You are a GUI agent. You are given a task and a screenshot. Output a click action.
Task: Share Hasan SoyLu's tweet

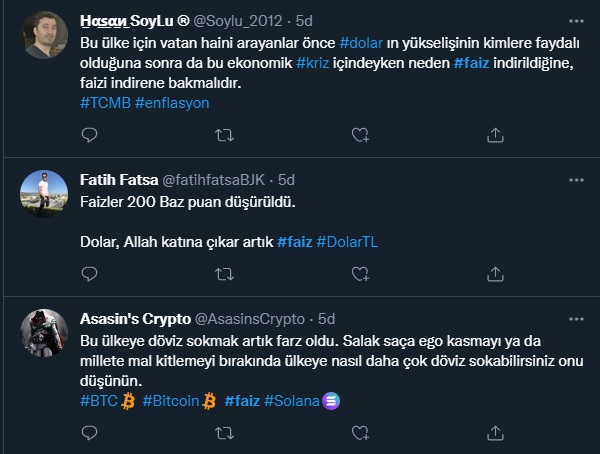(x=494, y=133)
